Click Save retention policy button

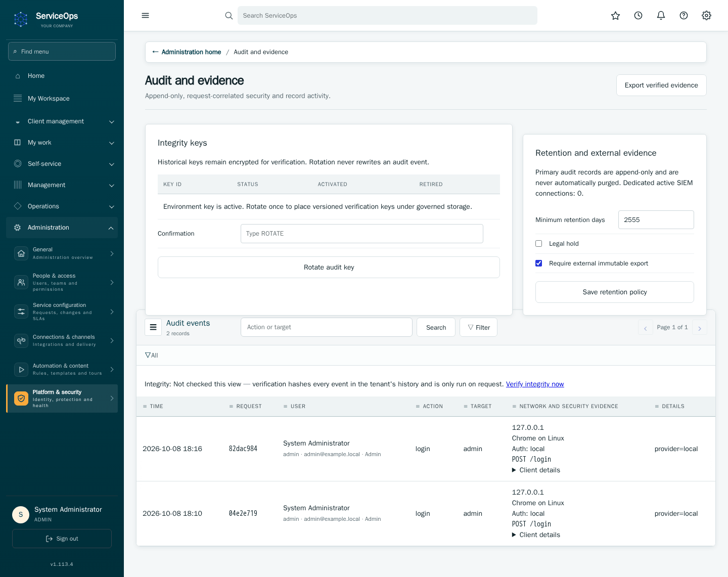click(615, 292)
